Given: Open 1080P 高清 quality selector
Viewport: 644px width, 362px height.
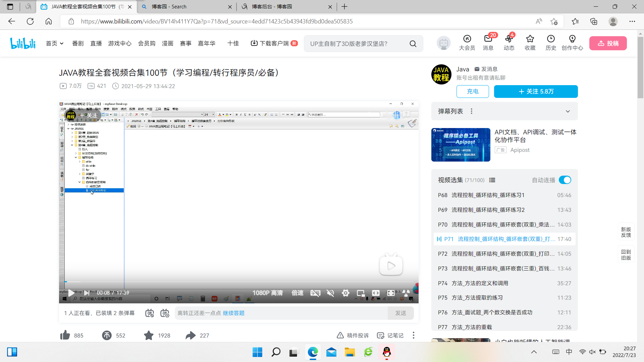Looking at the screenshot, I should 267,293.
